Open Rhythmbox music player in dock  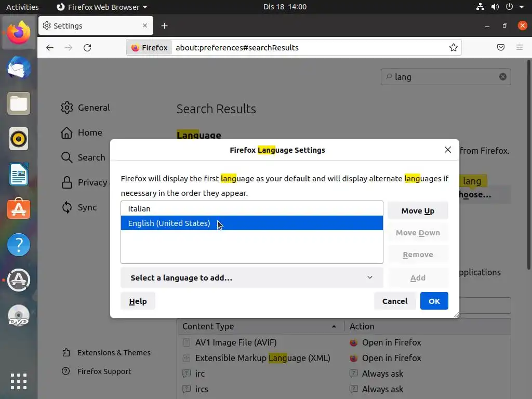[19, 139]
